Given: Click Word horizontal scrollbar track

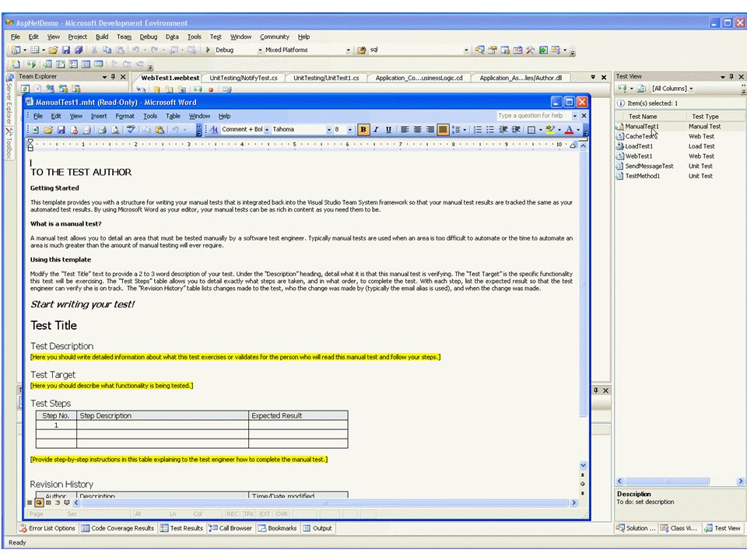Looking at the screenshot, I should click(x=324, y=502).
